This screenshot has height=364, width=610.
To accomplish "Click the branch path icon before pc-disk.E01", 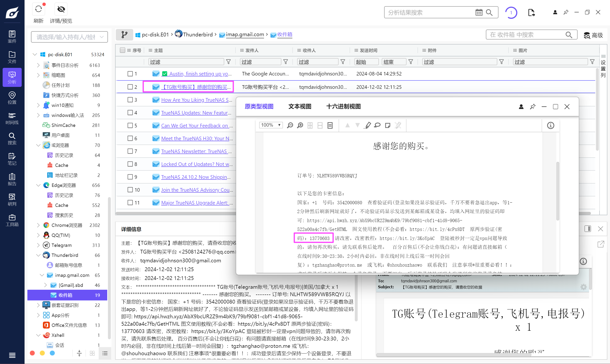I will pyautogui.click(x=124, y=35).
